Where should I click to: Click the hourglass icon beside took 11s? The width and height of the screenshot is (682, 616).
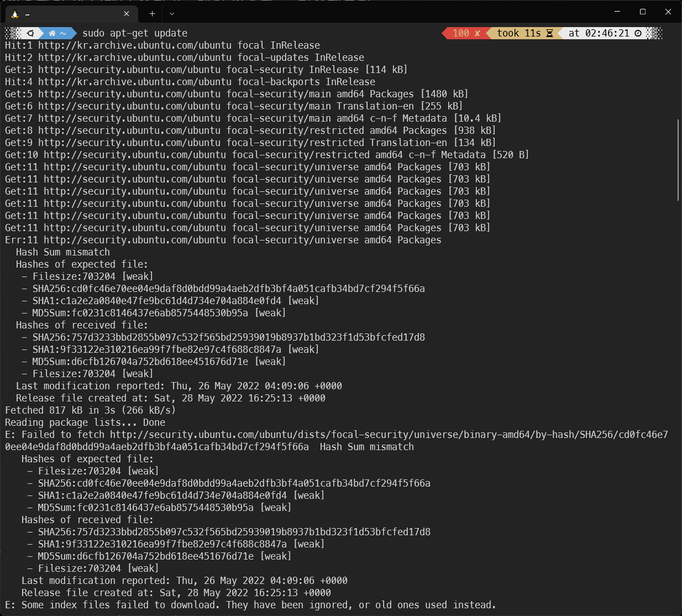(x=549, y=33)
